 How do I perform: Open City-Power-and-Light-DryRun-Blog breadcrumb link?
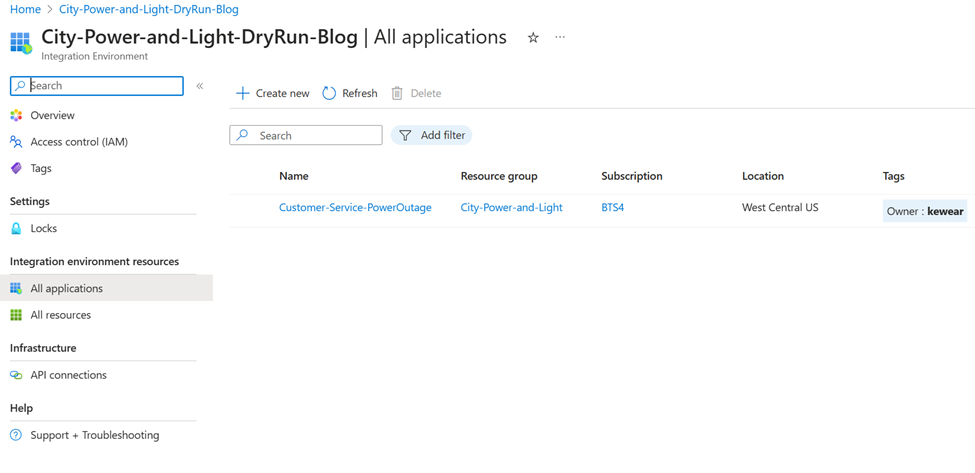click(x=149, y=9)
